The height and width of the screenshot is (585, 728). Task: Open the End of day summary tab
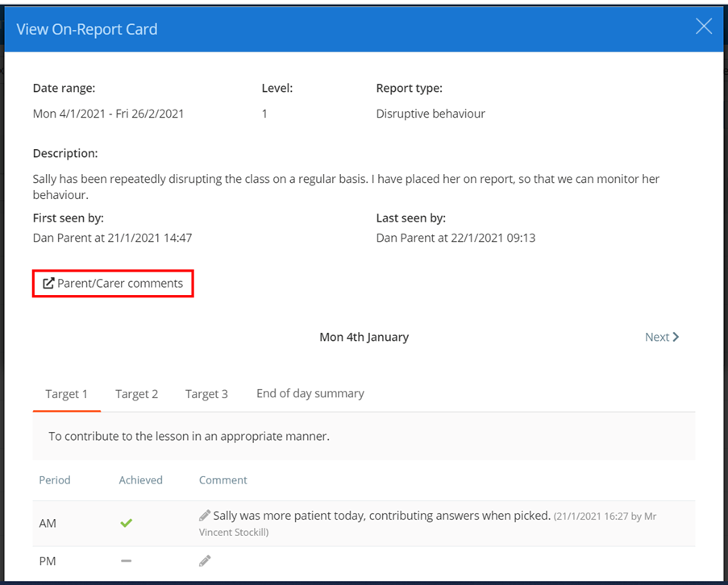[x=310, y=393]
